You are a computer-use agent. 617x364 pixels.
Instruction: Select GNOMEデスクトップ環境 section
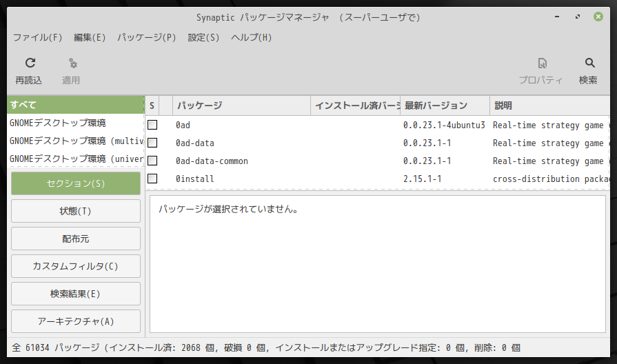coord(76,123)
